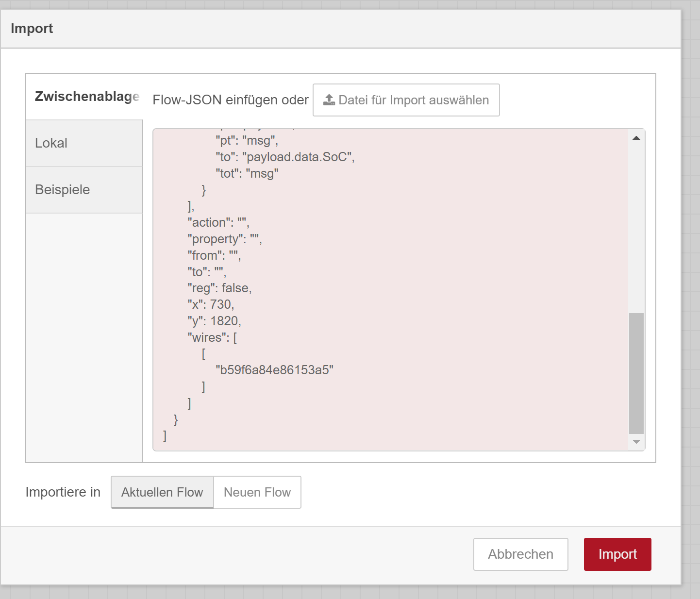This screenshot has width=700, height=599.
Task: Select Neuen Flow import target
Action: point(257,492)
